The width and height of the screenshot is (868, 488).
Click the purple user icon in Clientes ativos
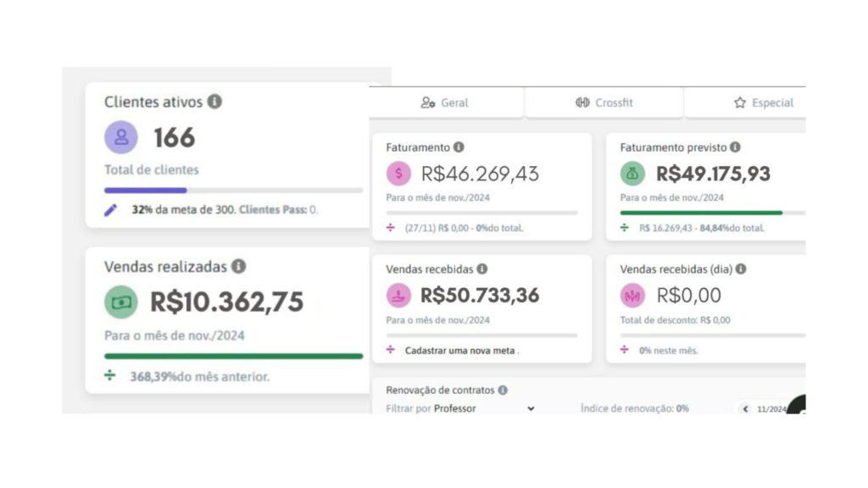121,137
